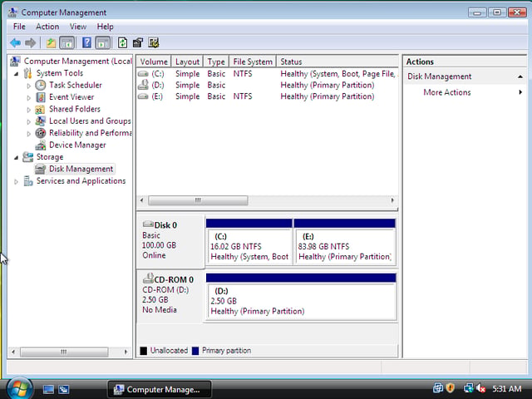
Task: Click the Local Users and Groups icon
Action: pyautogui.click(x=41, y=121)
